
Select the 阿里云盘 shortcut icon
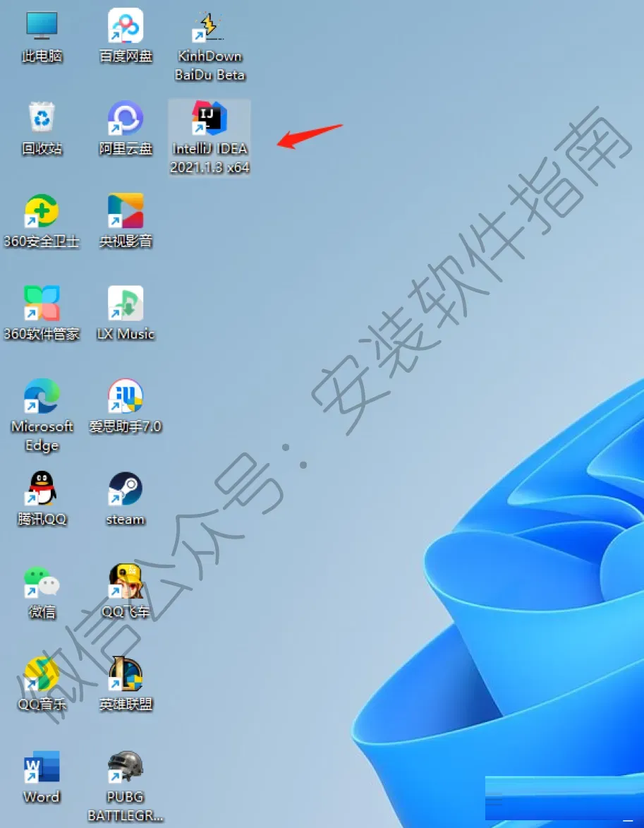pyautogui.click(x=126, y=118)
